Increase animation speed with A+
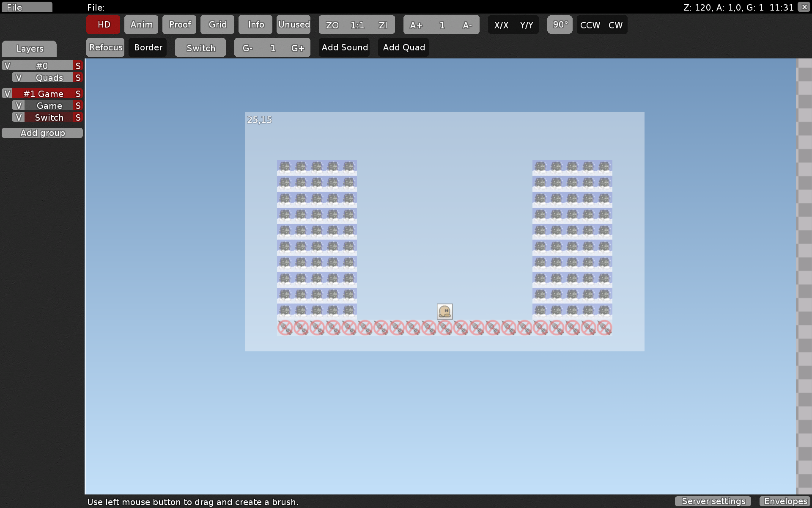Viewport: 812px width, 508px height. coord(416,25)
